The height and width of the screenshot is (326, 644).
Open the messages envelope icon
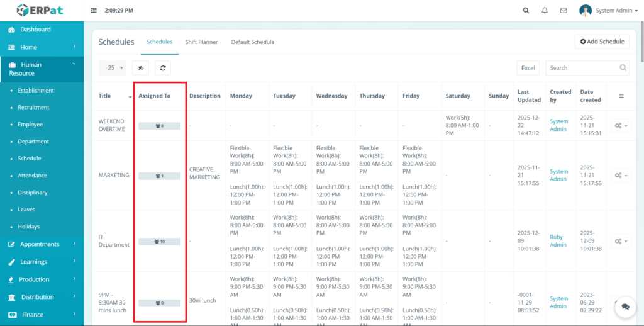(x=563, y=11)
